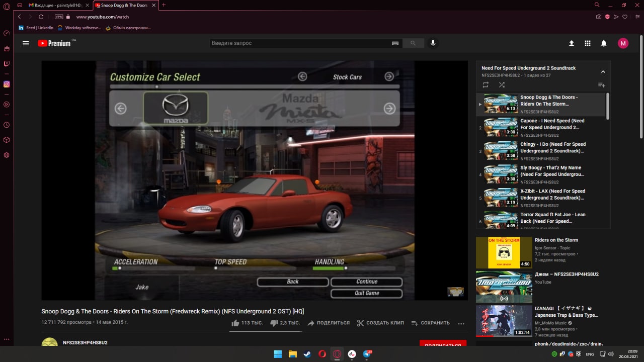Save playlist with add-to-library icon

point(601,85)
